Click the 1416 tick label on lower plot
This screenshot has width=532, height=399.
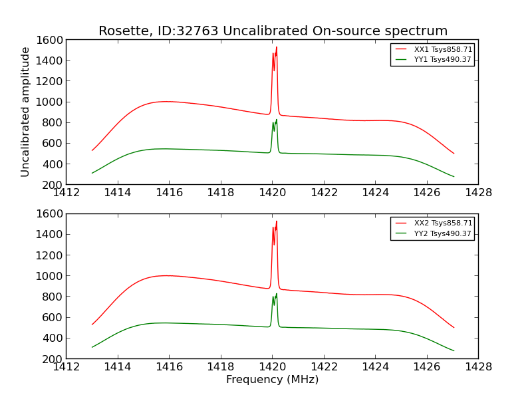pos(170,367)
